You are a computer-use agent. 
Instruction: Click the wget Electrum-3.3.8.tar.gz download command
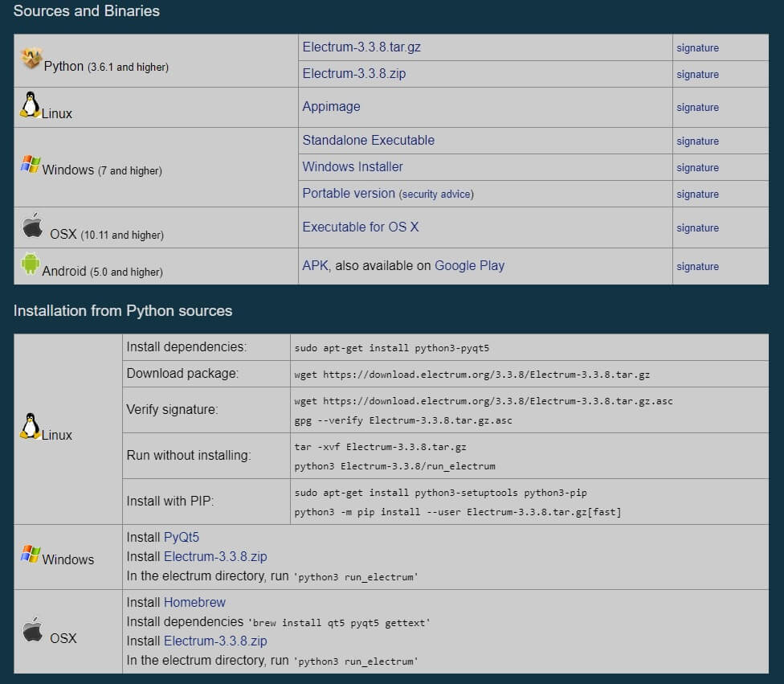coord(472,375)
